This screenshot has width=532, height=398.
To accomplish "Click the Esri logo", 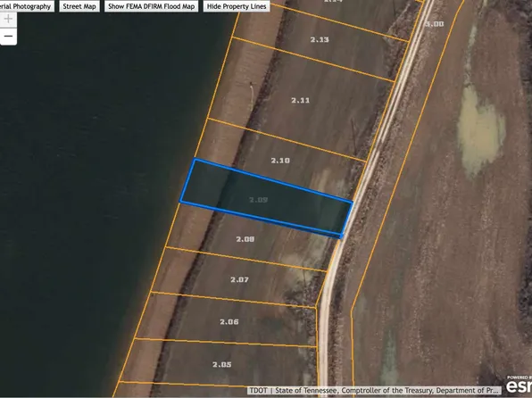I will coord(519,386).
